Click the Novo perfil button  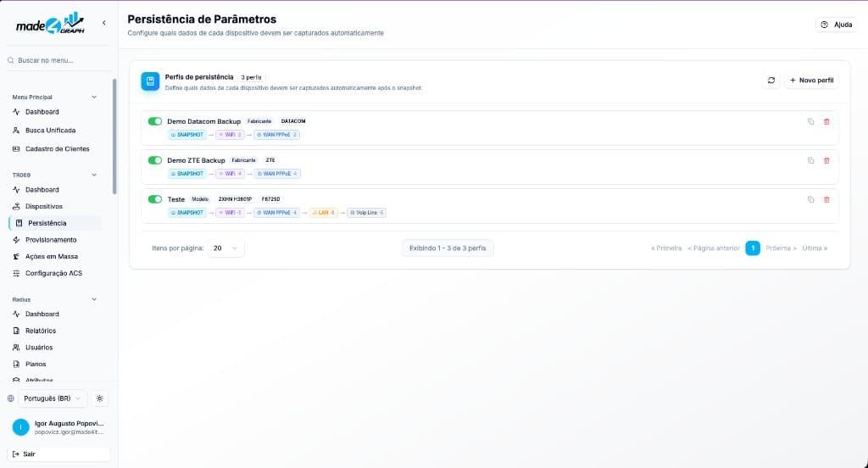pos(811,81)
